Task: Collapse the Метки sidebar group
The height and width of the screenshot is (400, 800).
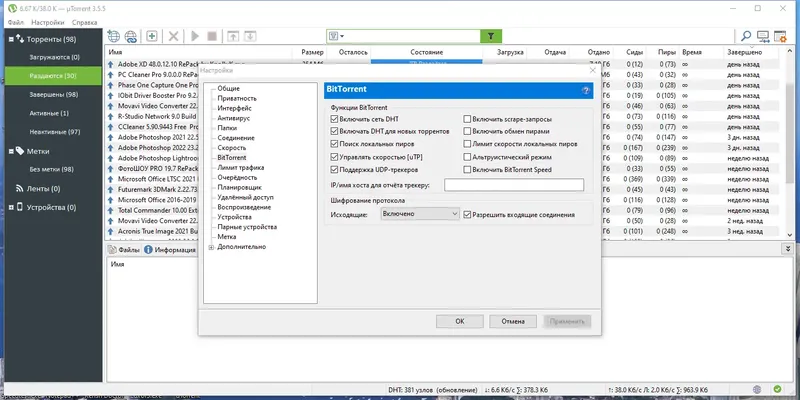Action: (11, 151)
